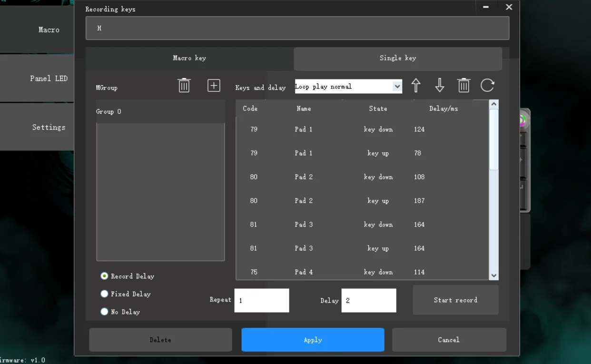Delete the selected key with the Keys and delay trash icon

coord(463,86)
